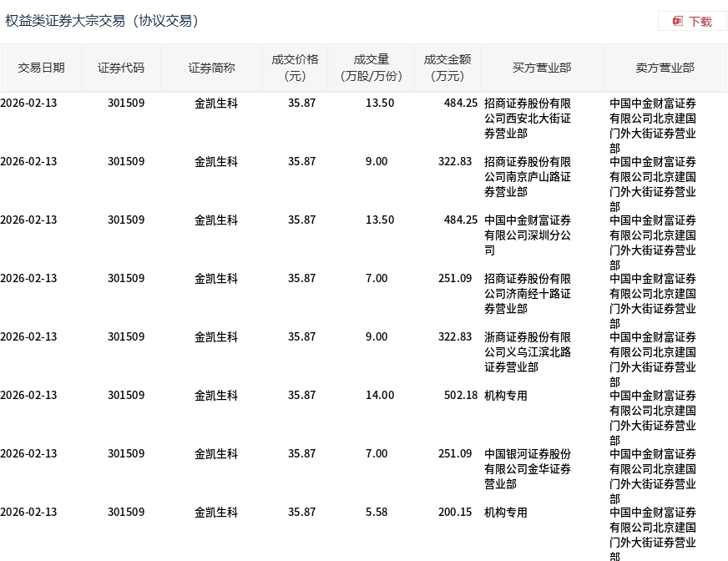This screenshot has width=728, height=561.
Task: Click the 买方营业部 column header
Action: [x=542, y=68]
